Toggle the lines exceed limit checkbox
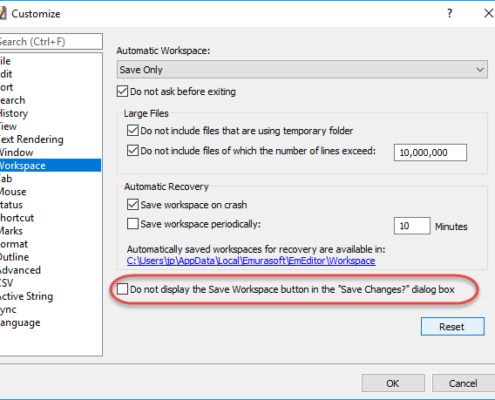Viewport: 495px width, 400px height. 133,150
